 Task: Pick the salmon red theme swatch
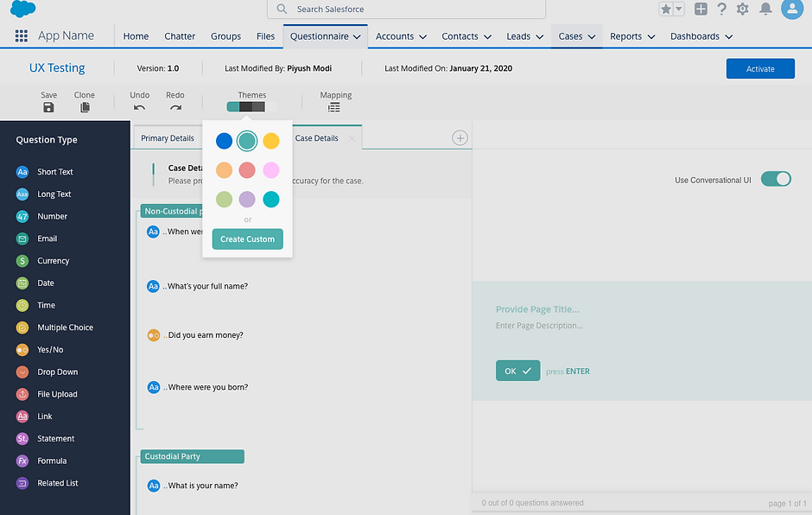tap(247, 170)
